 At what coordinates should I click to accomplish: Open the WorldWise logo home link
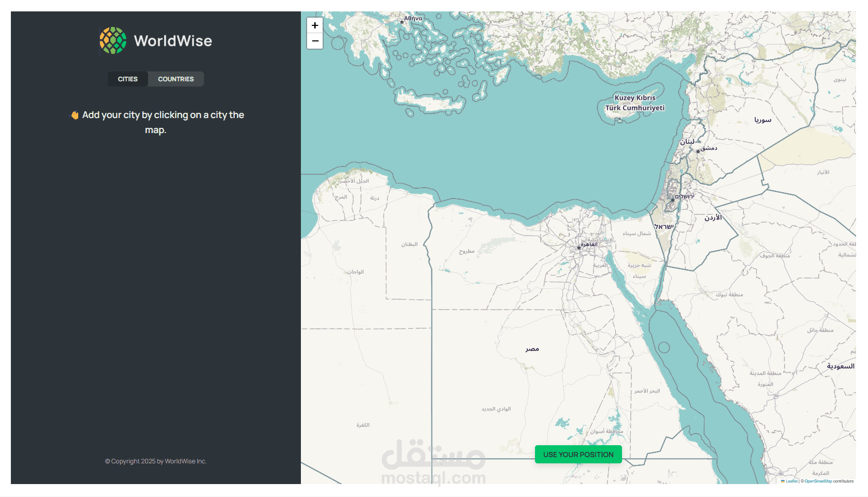click(156, 40)
